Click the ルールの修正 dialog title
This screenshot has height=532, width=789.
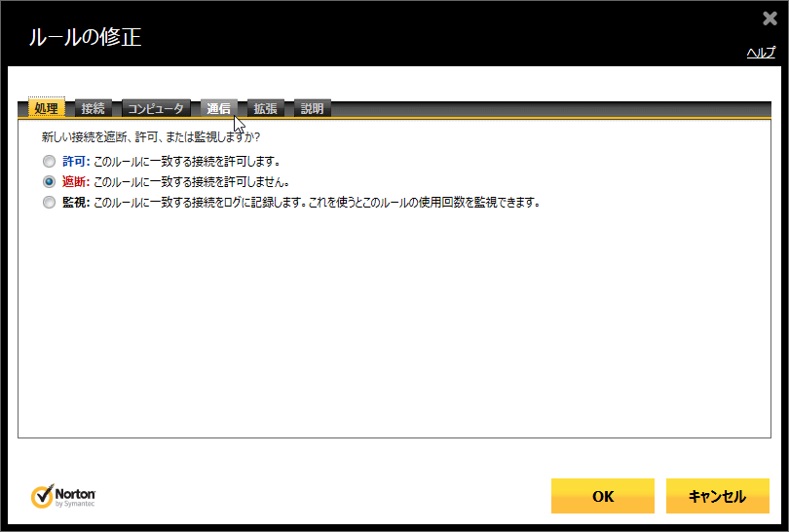[85, 38]
